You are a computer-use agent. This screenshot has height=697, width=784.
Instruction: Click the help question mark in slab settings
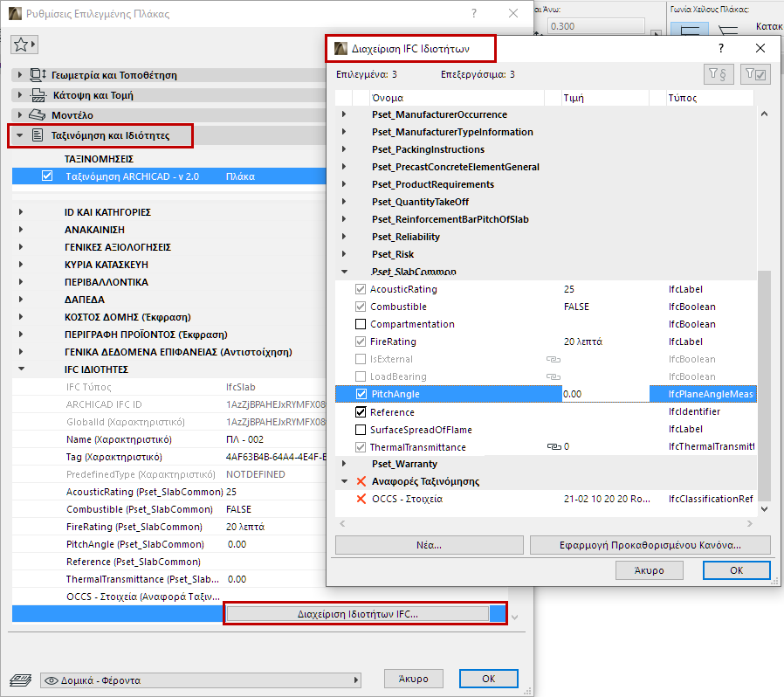click(x=474, y=13)
